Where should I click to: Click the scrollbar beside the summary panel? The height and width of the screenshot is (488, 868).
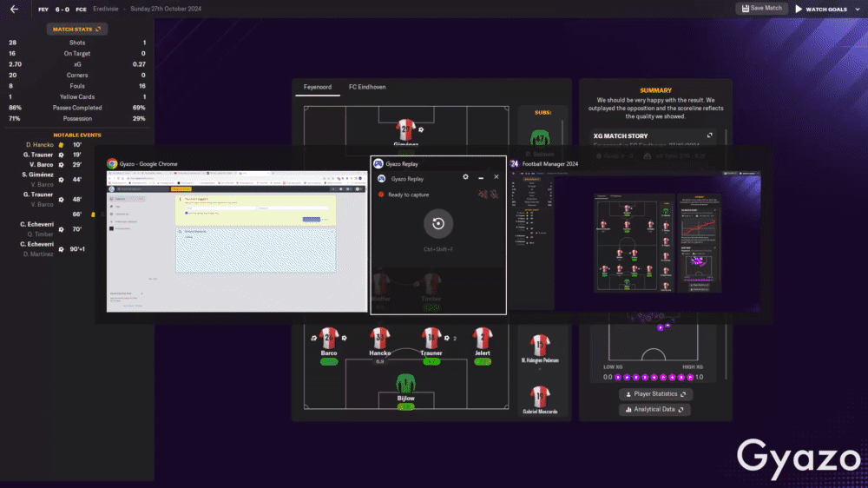click(726, 254)
